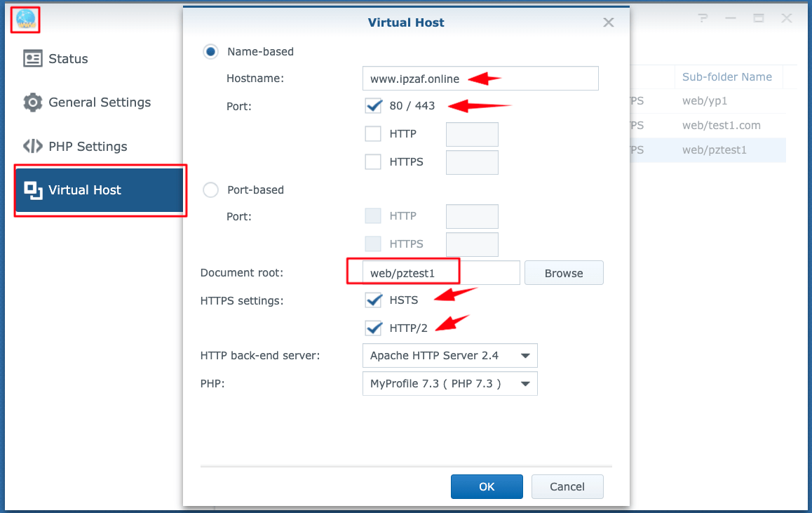The image size is (812, 513).
Task: Enable the HTTP port checkbox
Action: (x=372, y=133)
